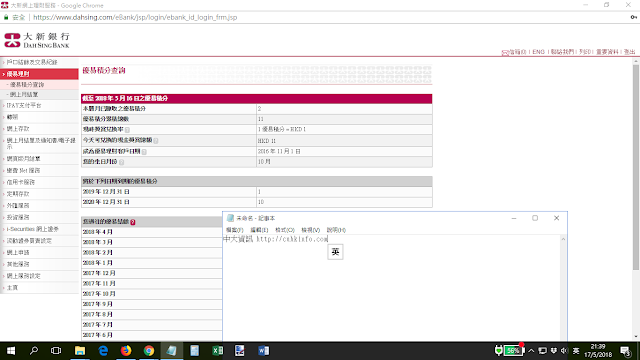Click the 登出 logout link
The image size is (640, 360).
[x=629, y=52]
